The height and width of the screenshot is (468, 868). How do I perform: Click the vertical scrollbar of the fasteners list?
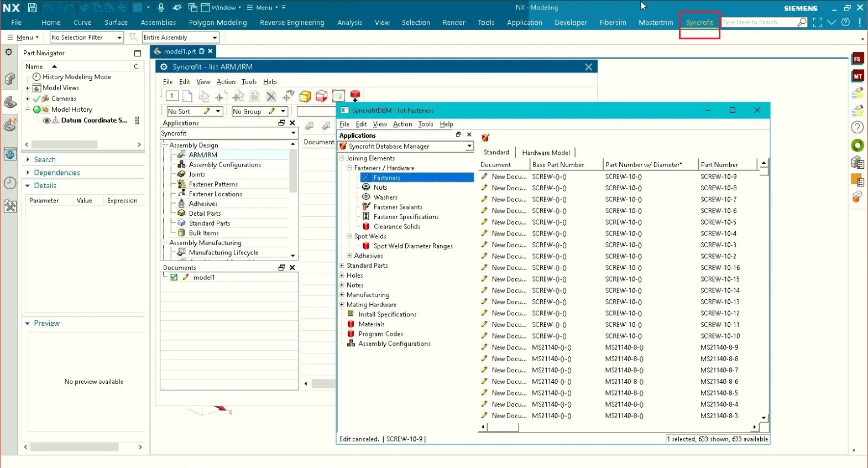pos(764,290)
